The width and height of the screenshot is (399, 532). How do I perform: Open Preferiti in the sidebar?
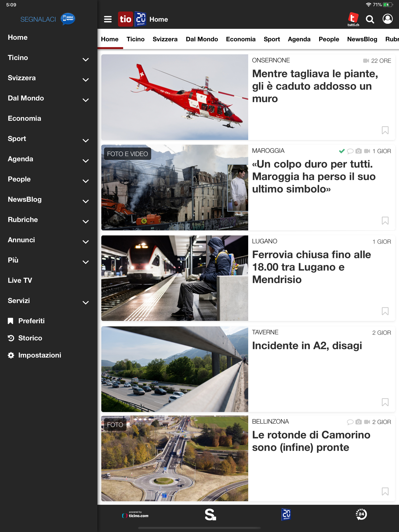click(x=31, y=321)
